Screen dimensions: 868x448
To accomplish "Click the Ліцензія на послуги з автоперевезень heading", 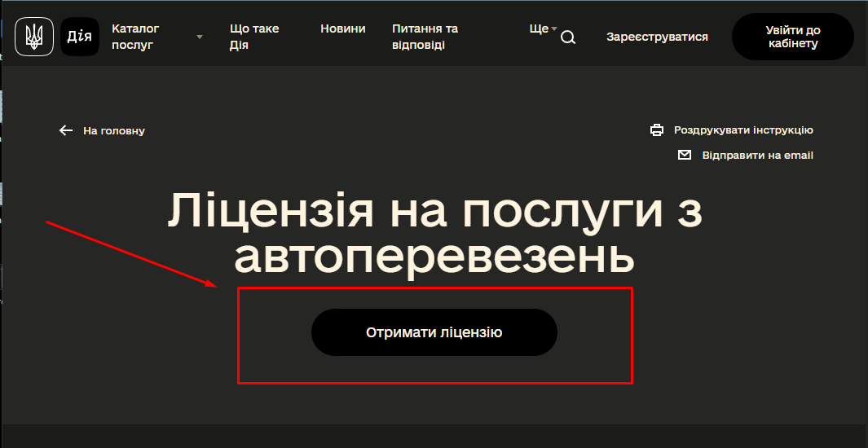I will 434,235.
